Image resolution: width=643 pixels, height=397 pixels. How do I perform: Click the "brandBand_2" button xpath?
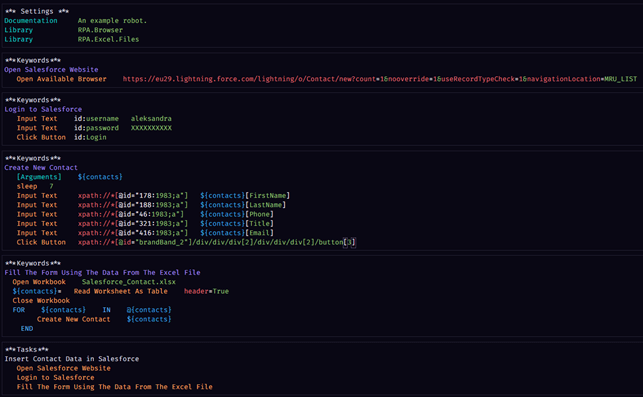(217, 242)
